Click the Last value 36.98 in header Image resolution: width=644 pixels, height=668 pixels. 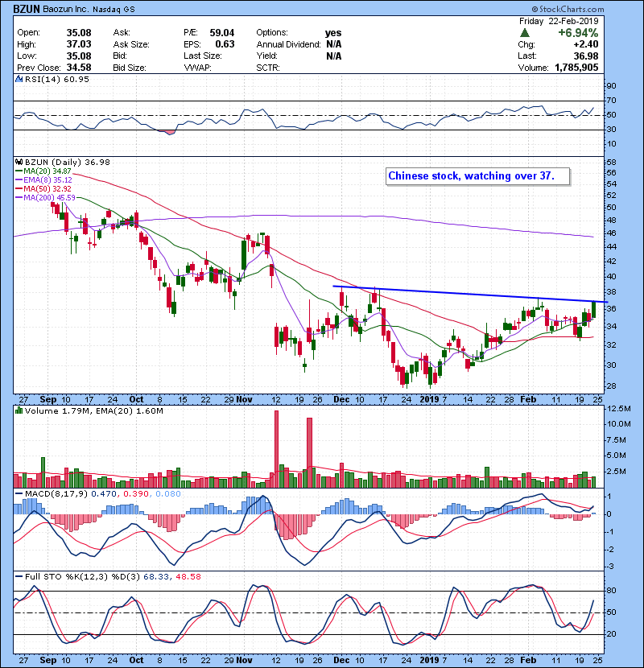[585, 56]
